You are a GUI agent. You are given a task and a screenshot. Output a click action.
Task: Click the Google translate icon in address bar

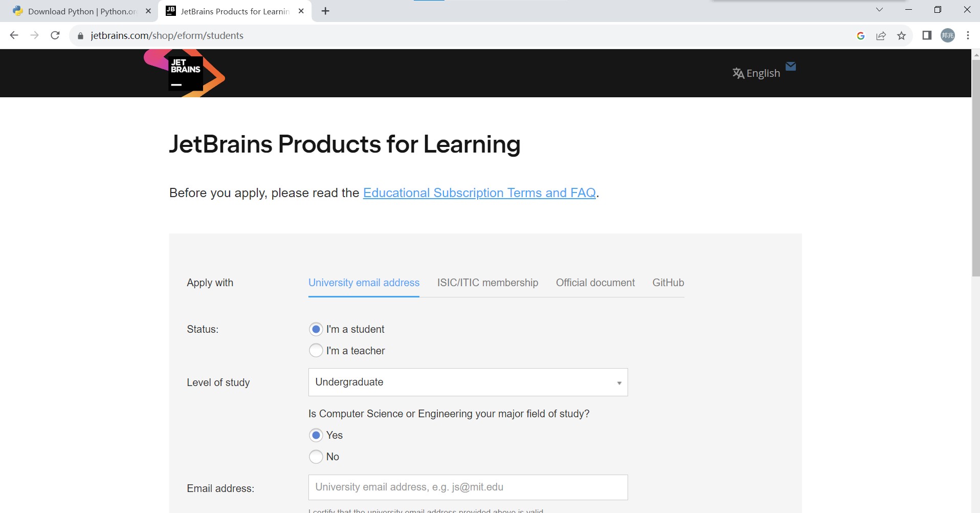click(861, 35)
